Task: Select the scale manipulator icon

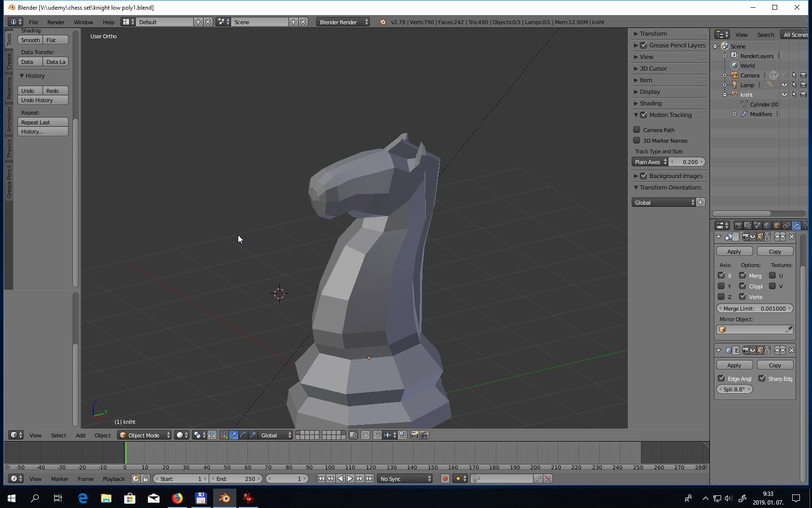Action: pyautogui.click(x=253, y=435)
